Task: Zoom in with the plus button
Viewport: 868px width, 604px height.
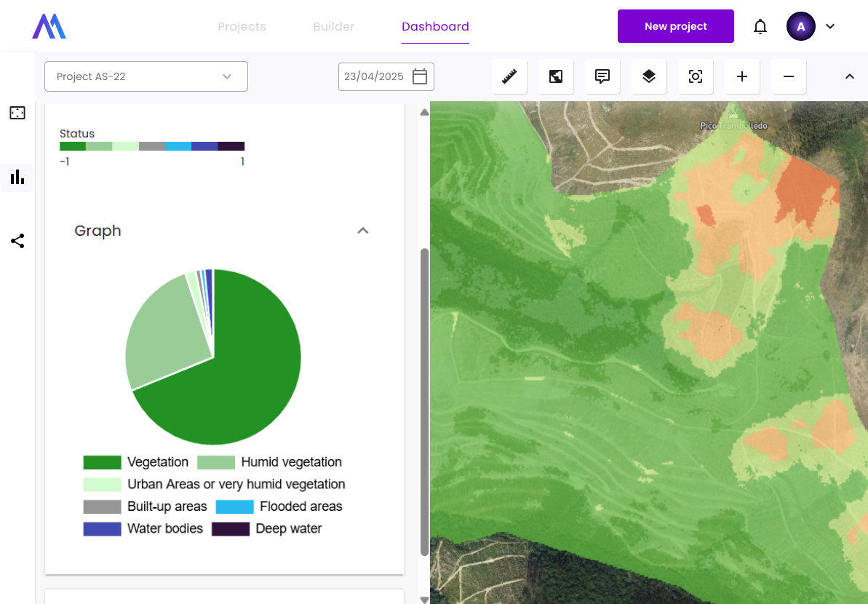Action: pyautogui.click(x=742, y=76)
